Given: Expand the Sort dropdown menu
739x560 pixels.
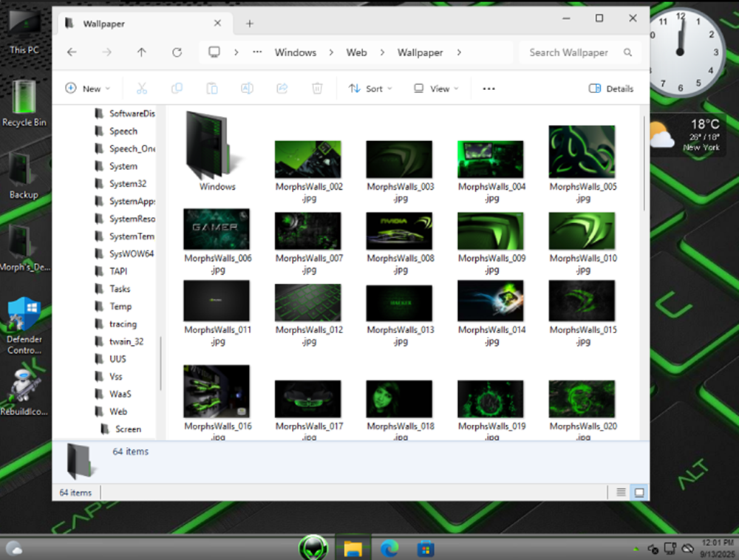Looking at the screenshot, I should (370, 89).
